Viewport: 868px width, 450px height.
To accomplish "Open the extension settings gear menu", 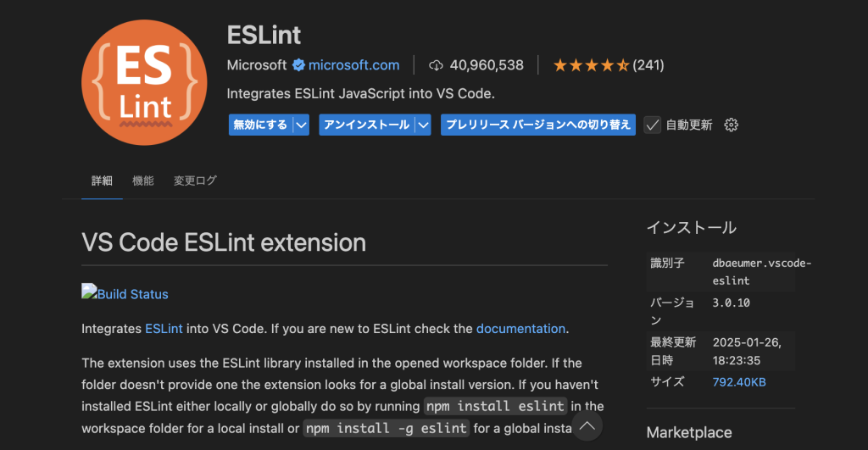I will (732, 125).
